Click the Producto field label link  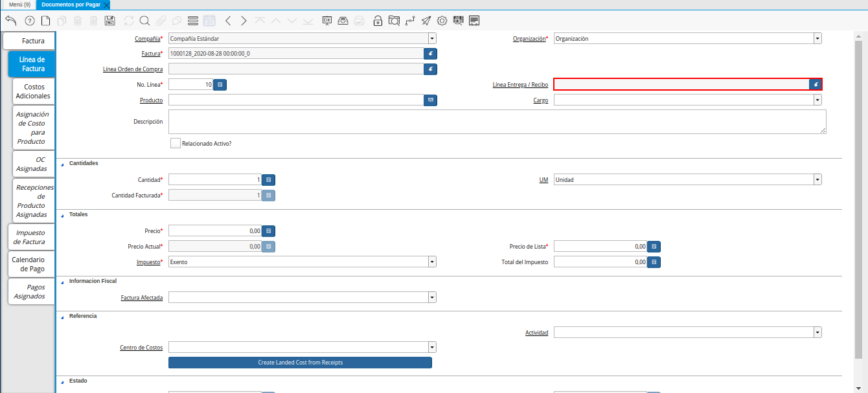pyautogui.click(x=151, y=100)
